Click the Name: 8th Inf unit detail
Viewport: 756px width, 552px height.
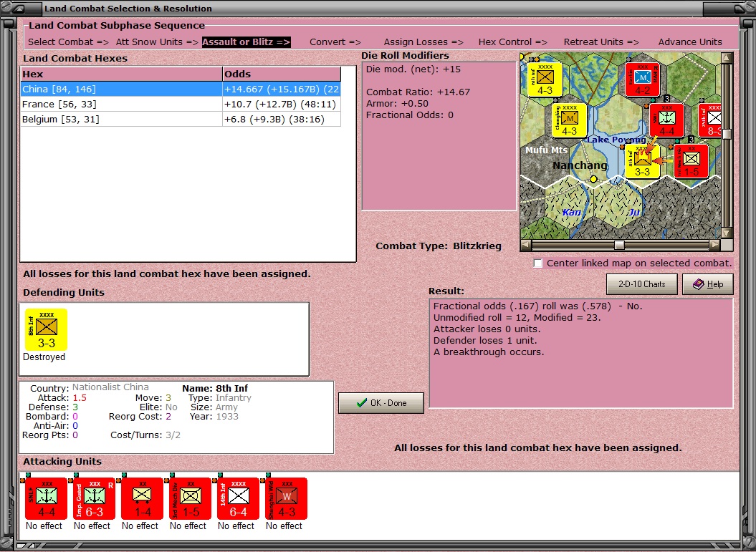[x=215, y=388]
